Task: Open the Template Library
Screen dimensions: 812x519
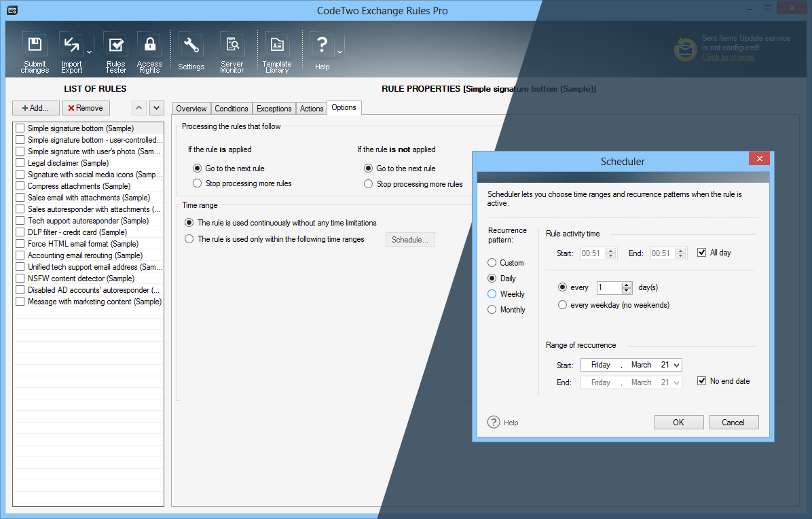Action: [277, 52]
